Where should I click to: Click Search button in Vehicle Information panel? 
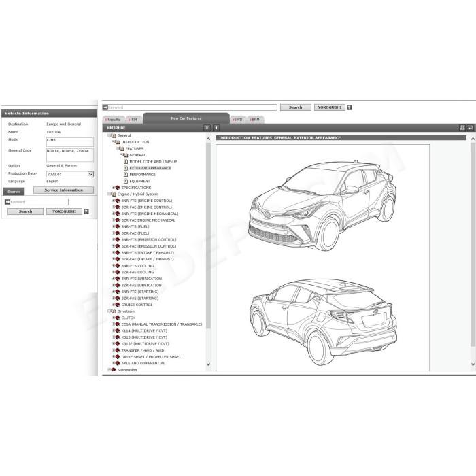point(25,211)
